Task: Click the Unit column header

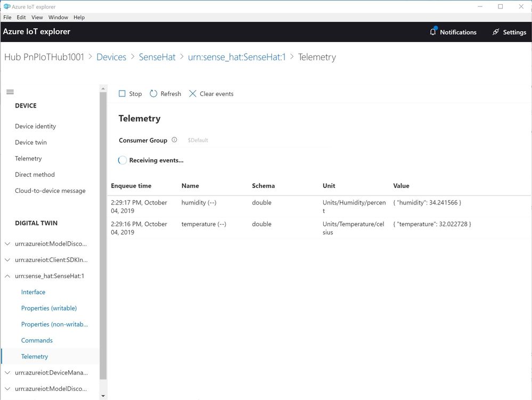Action: coord(329,185)
